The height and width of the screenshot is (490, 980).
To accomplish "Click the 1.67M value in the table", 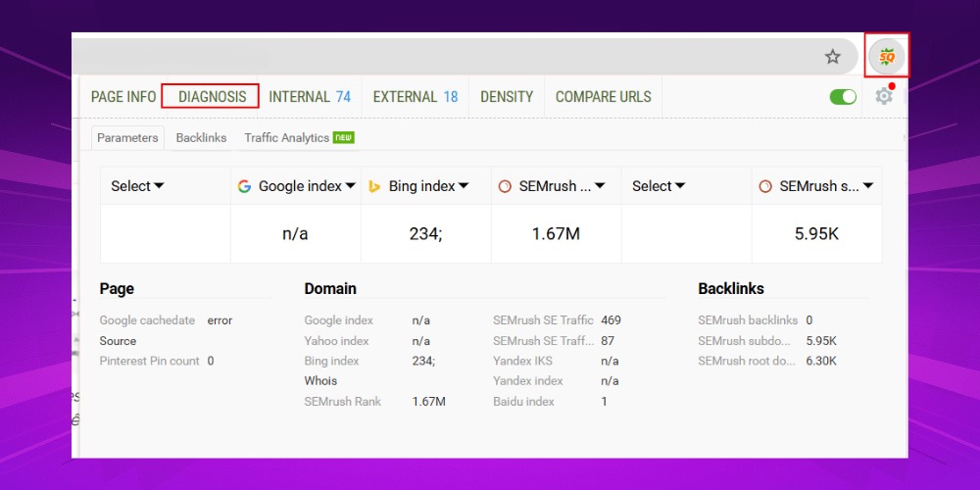I will coord(557,234).
